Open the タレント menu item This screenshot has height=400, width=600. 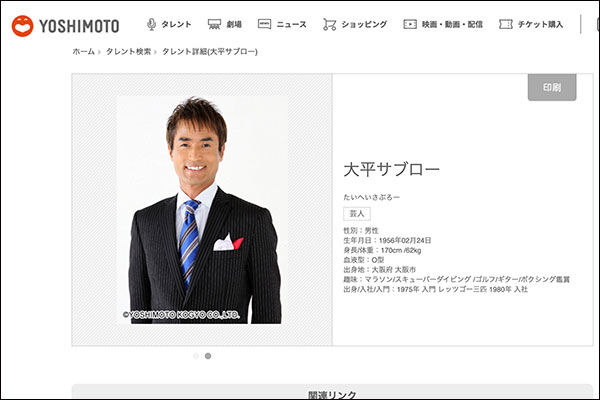(x=176, y=24)
